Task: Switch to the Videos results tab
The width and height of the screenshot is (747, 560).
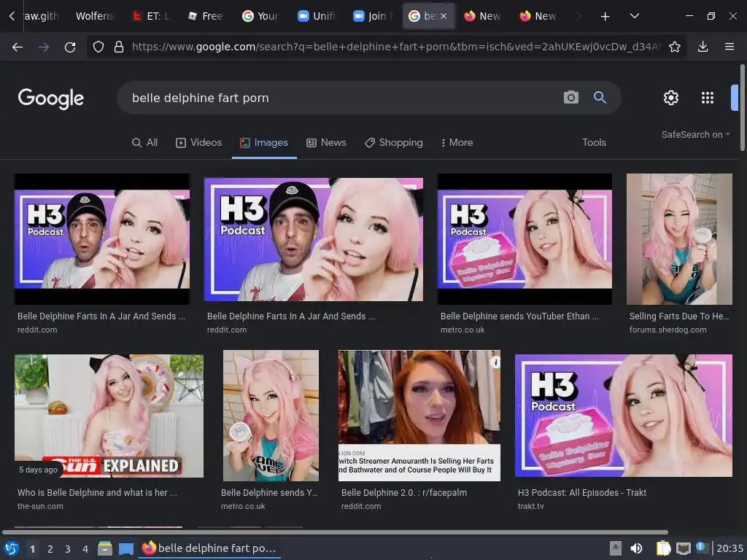Action: pyautogui.click(x=198, y=142)
